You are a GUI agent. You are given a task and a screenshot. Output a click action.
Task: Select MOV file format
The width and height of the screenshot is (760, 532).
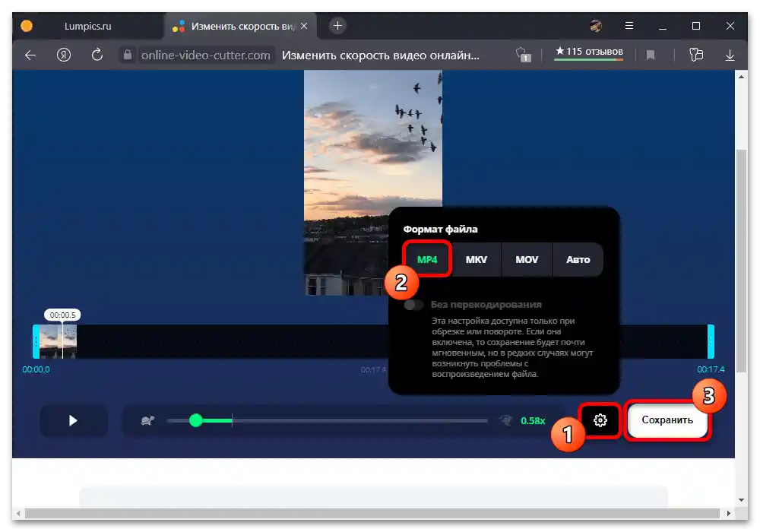coord(527,260)
